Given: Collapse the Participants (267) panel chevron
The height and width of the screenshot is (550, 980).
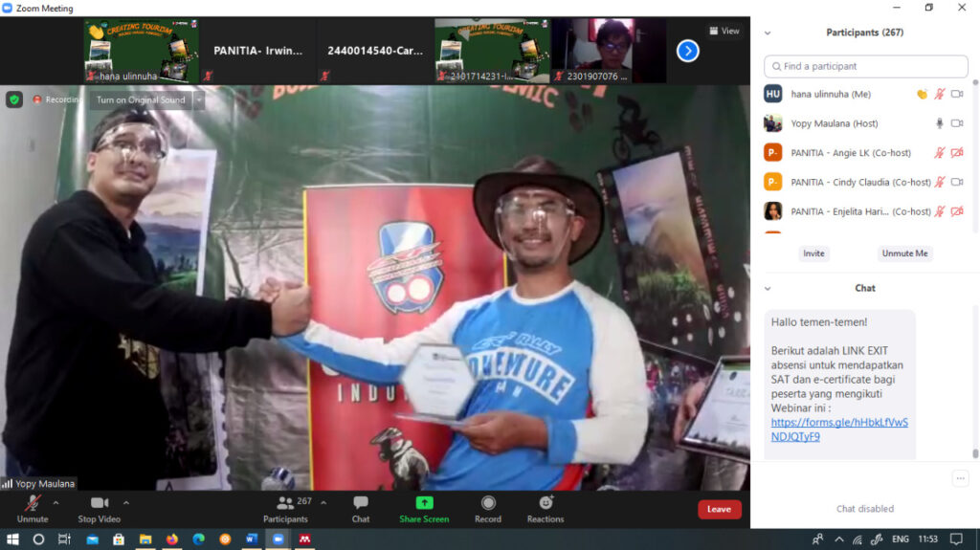Looking at the screenshot, I should 768,33.
